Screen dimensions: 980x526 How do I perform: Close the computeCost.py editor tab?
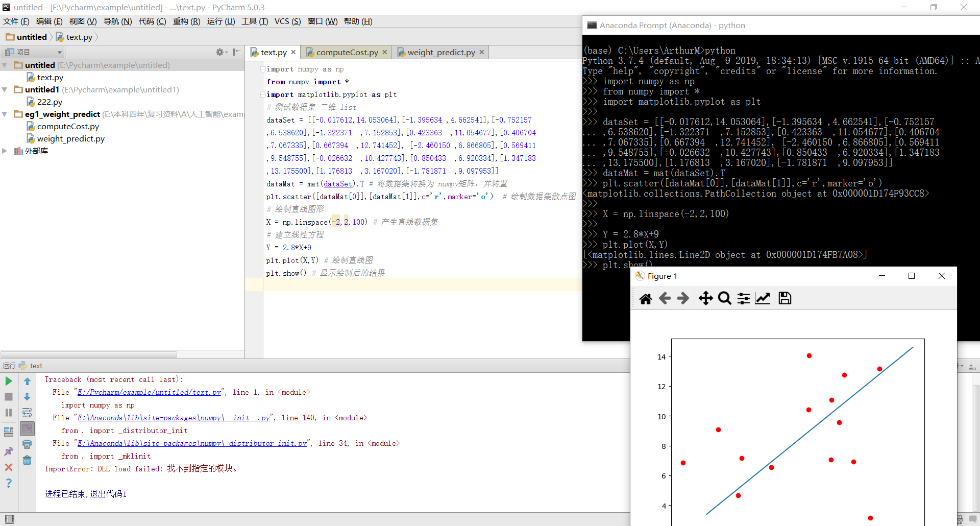[385, 52]
